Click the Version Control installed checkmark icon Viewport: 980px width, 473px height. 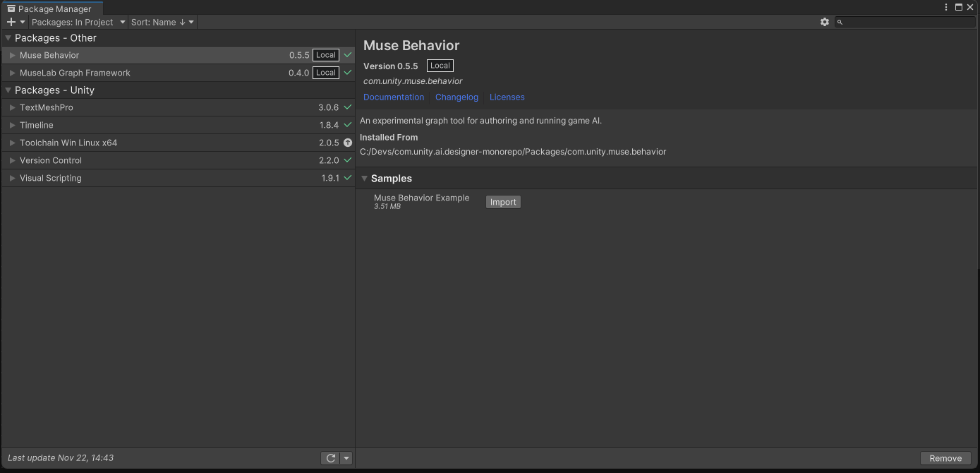[x=347, y=160]
